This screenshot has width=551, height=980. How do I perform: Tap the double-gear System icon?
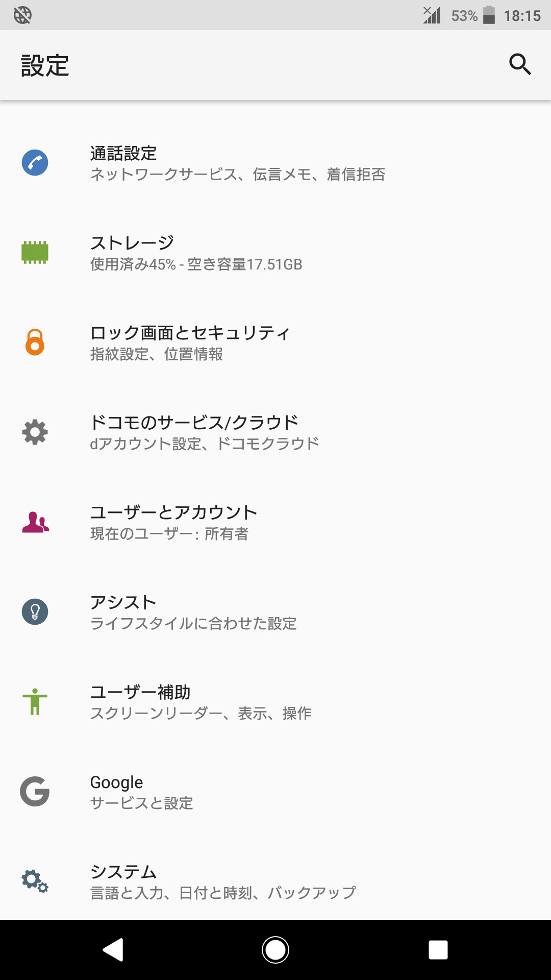pyautogui.click(x=35, y=881)
